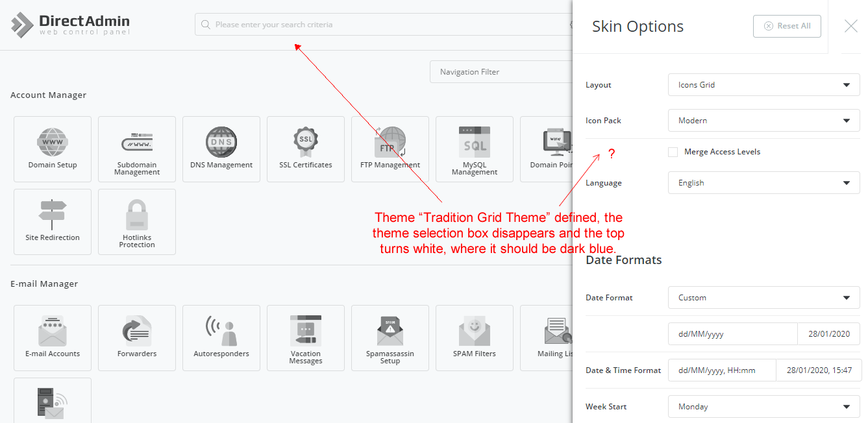Open the Domain Setup icon
The height and width of the screenshot is (423, 868).
click(x=53, y=149)
